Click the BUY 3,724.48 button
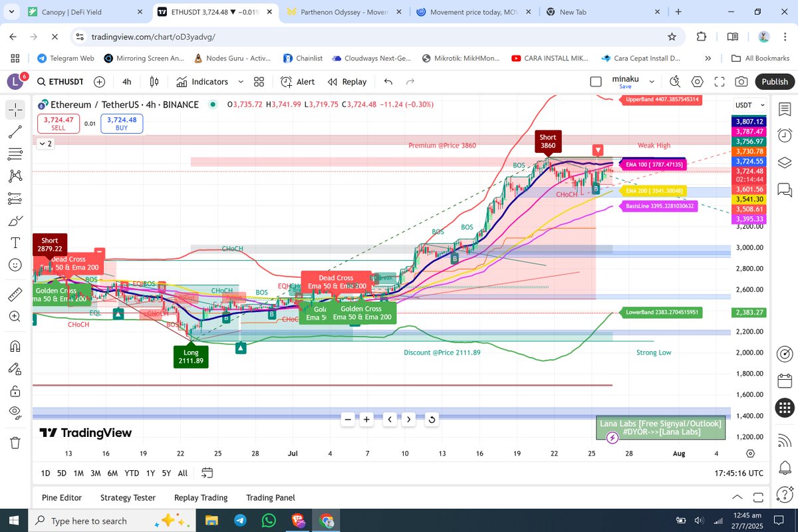798x532 pixels. point(122,124)
